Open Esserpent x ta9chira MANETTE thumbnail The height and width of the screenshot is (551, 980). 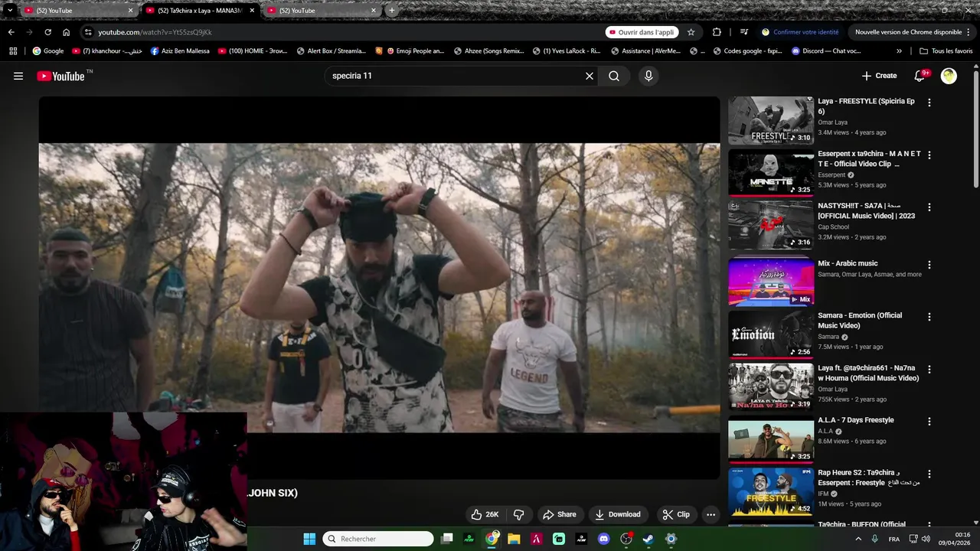771,173
